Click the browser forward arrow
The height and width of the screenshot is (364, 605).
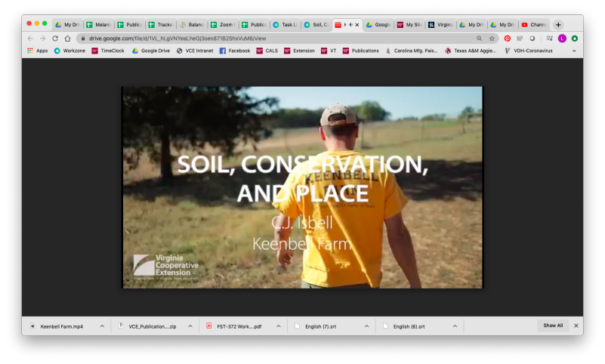(43, 39)
